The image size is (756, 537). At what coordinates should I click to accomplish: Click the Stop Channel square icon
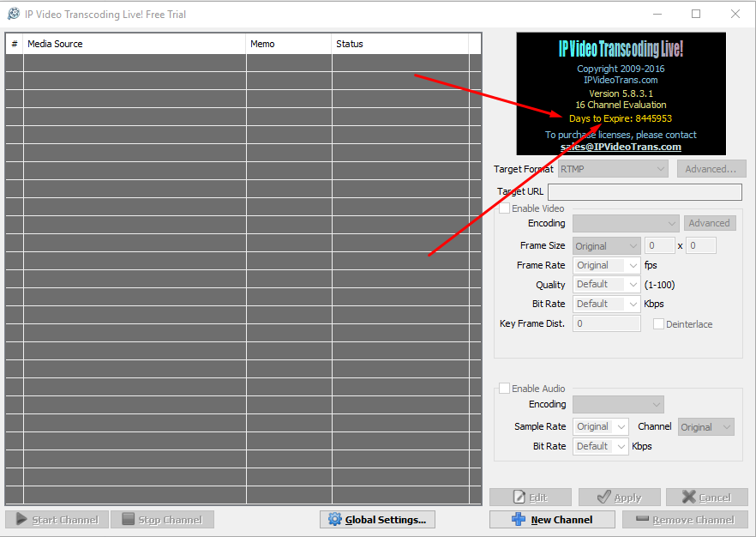[x=128, y=519]
